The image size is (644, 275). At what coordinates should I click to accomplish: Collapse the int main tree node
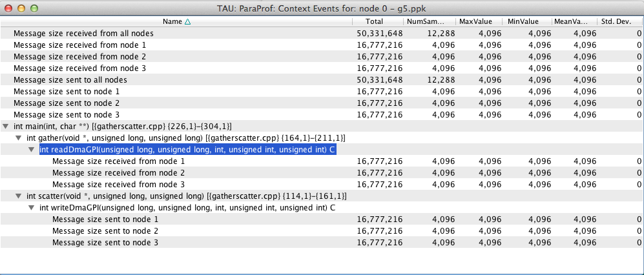pyautogui.click(x=6, y=127)
